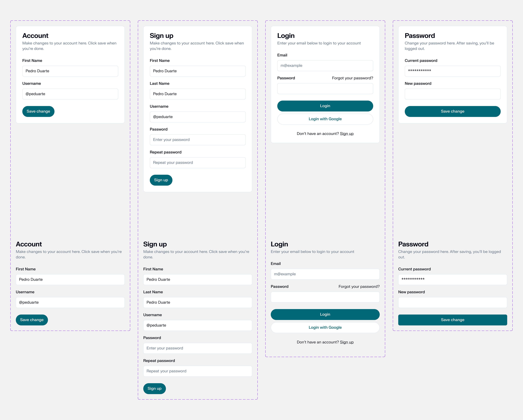Click the 'Sign up' heading in the lower form
The height and width of the screenshot is (420, 523).
tap(155, 244)
